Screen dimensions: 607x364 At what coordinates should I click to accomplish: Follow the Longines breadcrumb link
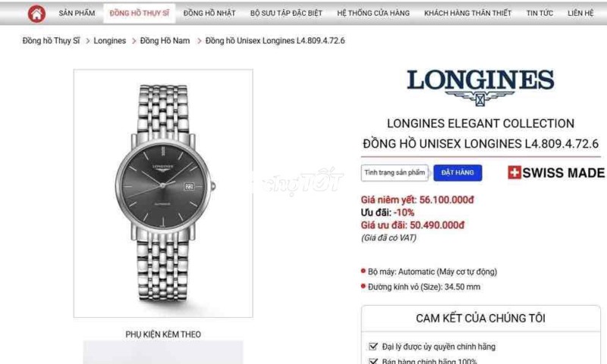click(109, 41)
